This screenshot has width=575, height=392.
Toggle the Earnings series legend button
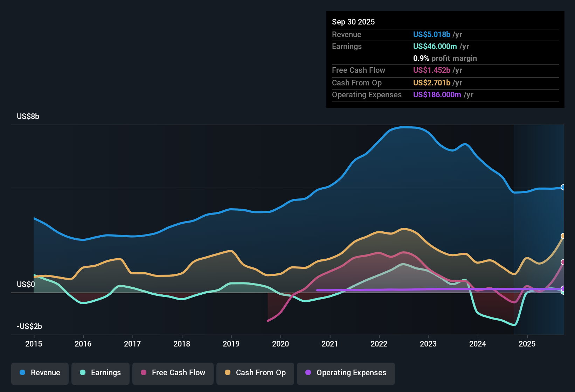coord(101,373)
